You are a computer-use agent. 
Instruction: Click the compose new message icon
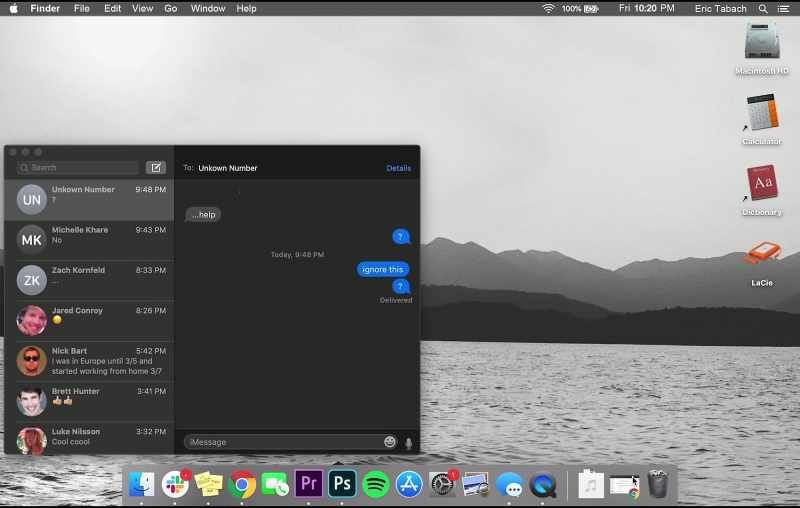pyautogui.click(x=156, y=167)
